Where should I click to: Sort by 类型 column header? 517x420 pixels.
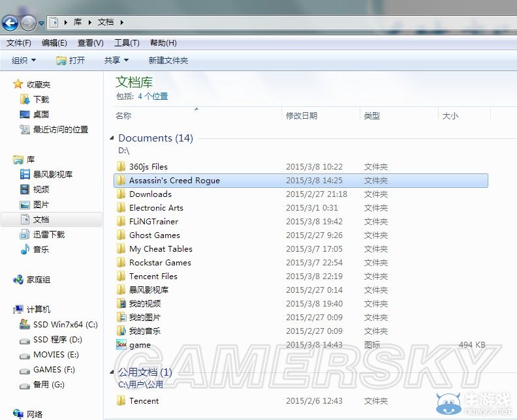[372, 115]
